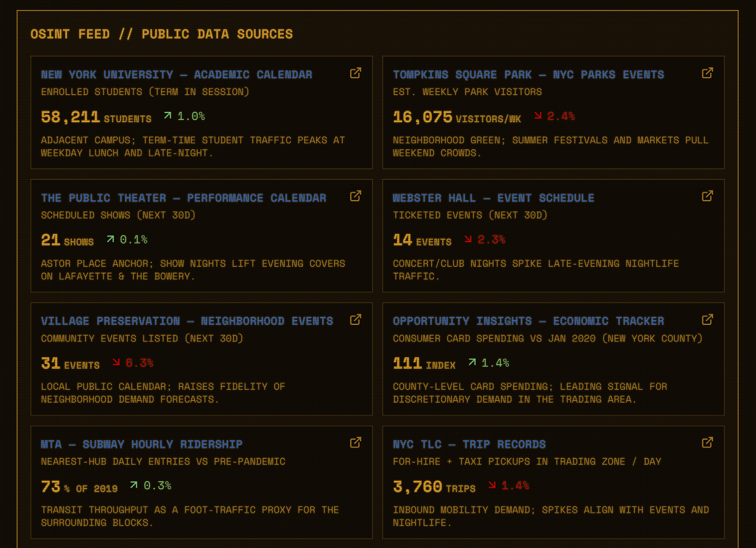Open external link icon on New York University card

[356, 73]
